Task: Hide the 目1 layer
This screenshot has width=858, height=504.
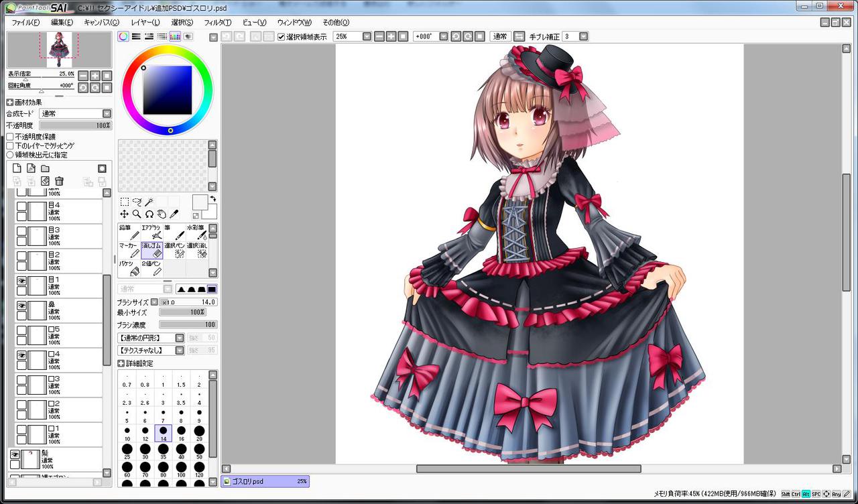Action: 21,282
